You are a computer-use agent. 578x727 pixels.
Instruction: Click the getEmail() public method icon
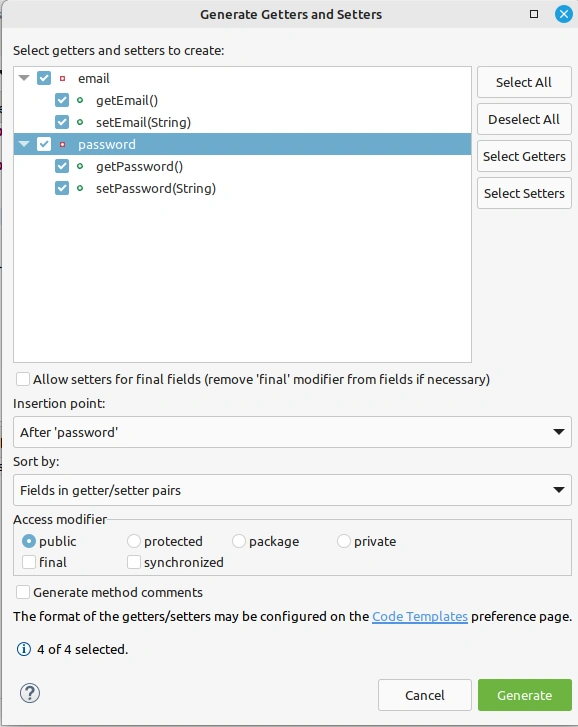pos(80,100)
